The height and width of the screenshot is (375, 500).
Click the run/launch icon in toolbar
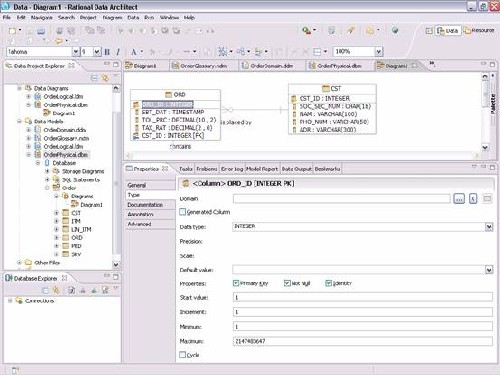(x=307, y=31)
